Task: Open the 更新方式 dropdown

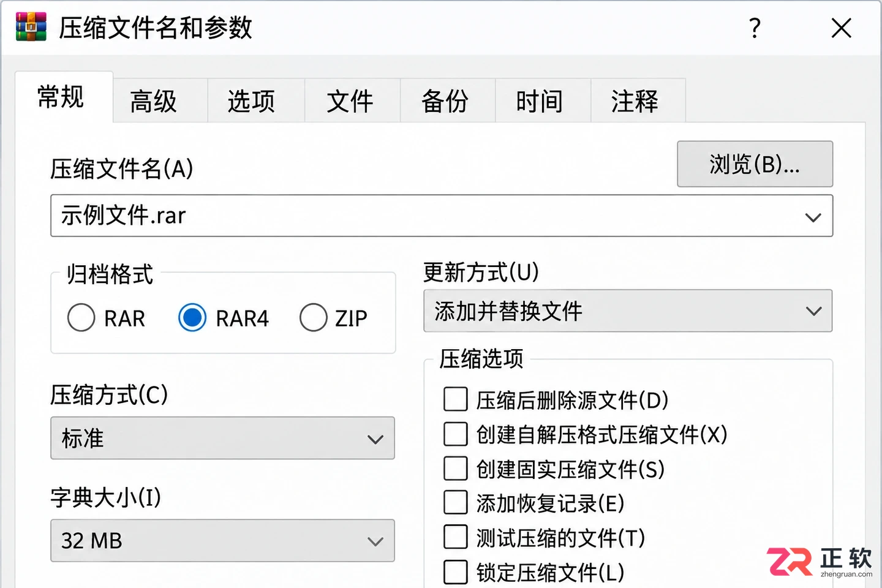Action: pos(628,311)
